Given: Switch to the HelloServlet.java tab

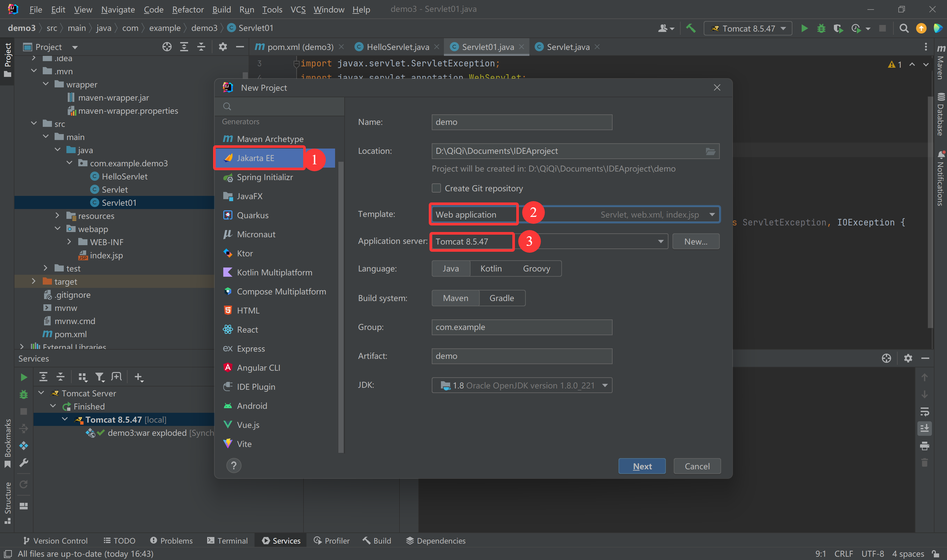Looking at the screenshot, I should (398, 47).
